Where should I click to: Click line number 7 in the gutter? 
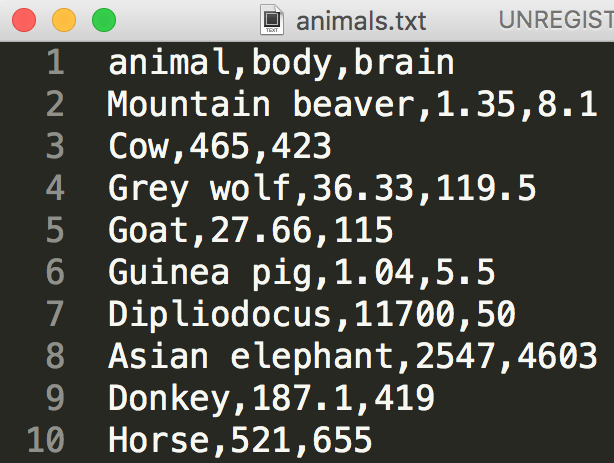pyautogui.click(x=53, y=314)
